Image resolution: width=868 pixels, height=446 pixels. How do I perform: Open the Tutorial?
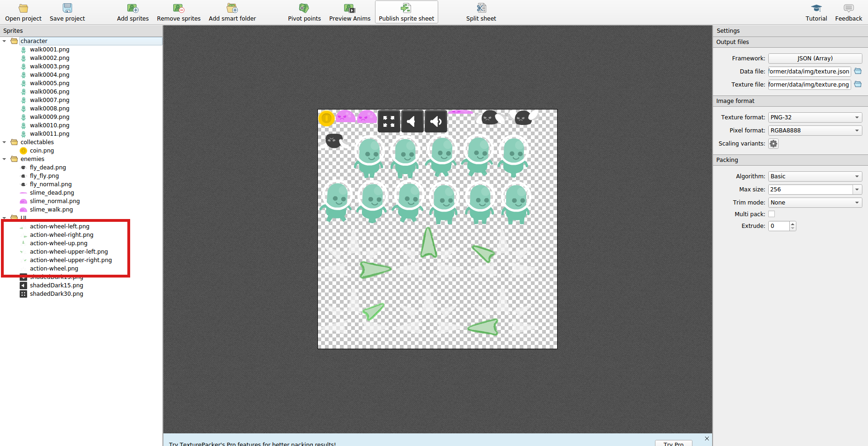tap(816, 12)
